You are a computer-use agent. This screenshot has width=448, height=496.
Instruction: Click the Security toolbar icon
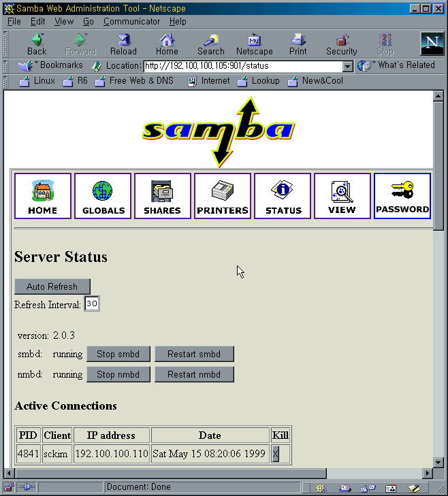341,44
